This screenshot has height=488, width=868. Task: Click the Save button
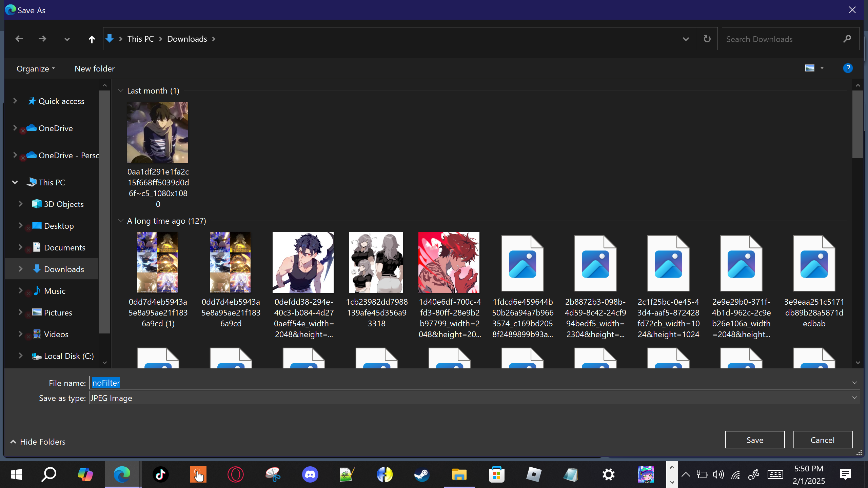pyautogui.click(x=755, y=440)
